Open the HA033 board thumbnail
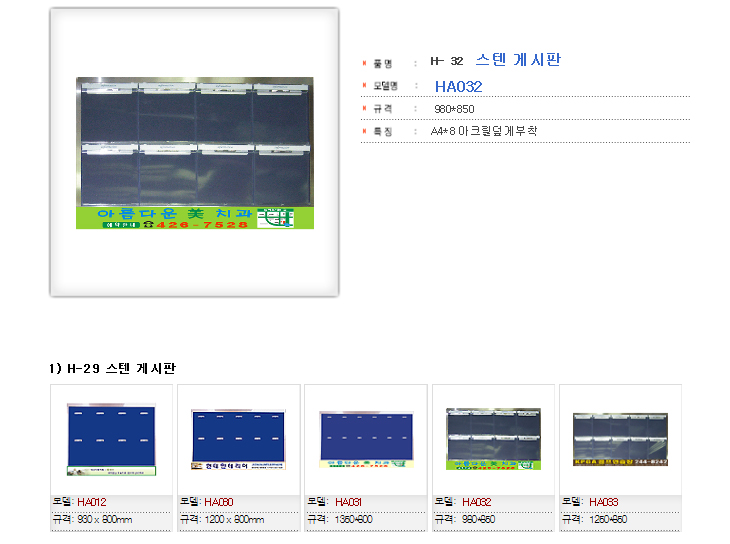Viewport: 730px width, 544px height. pos(619,439)
